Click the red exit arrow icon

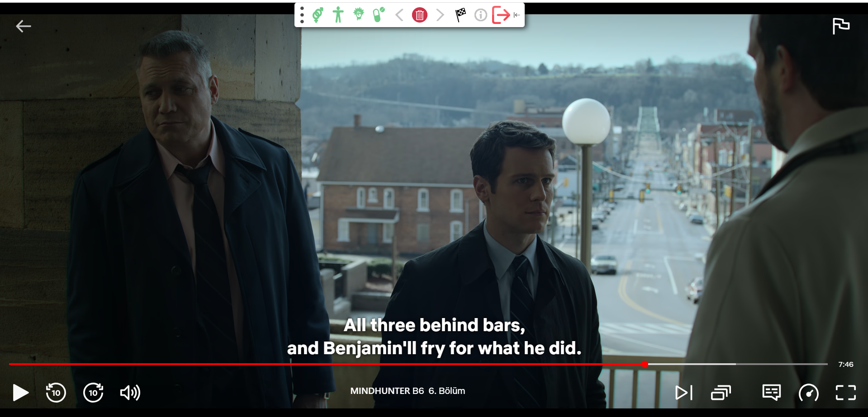pos(501,15)
